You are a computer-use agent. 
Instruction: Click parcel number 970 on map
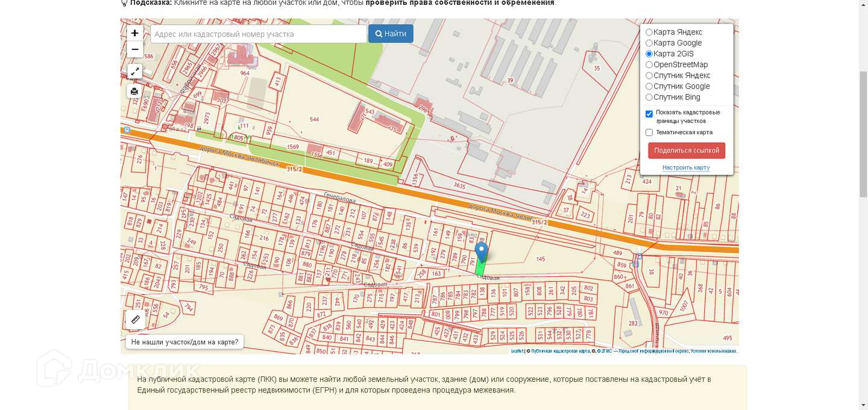coord(663,312)
